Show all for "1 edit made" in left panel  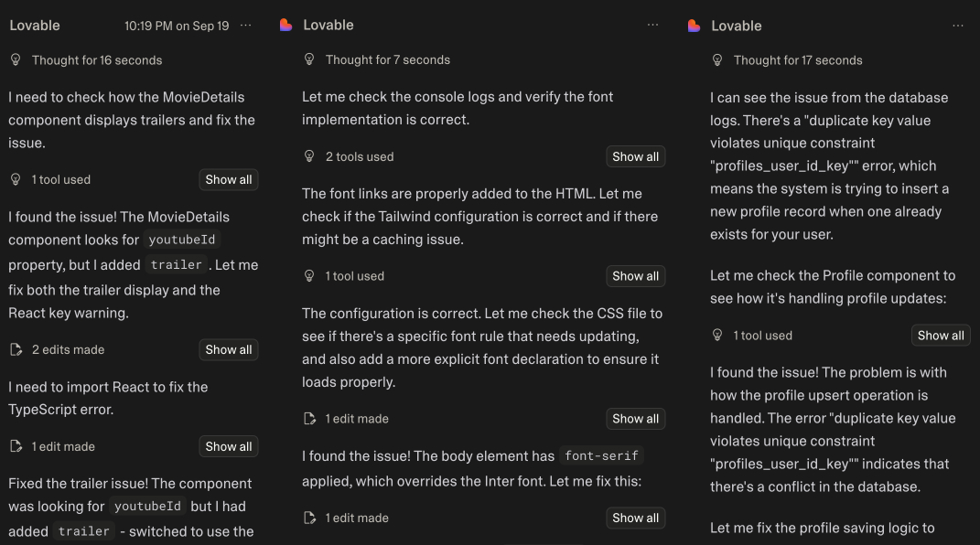[x=228, y=447]
